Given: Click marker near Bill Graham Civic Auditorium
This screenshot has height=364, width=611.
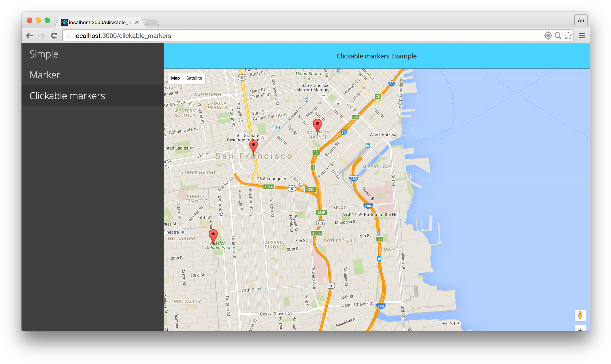Looking at the screenshot, I should click(x=253, y=146).
